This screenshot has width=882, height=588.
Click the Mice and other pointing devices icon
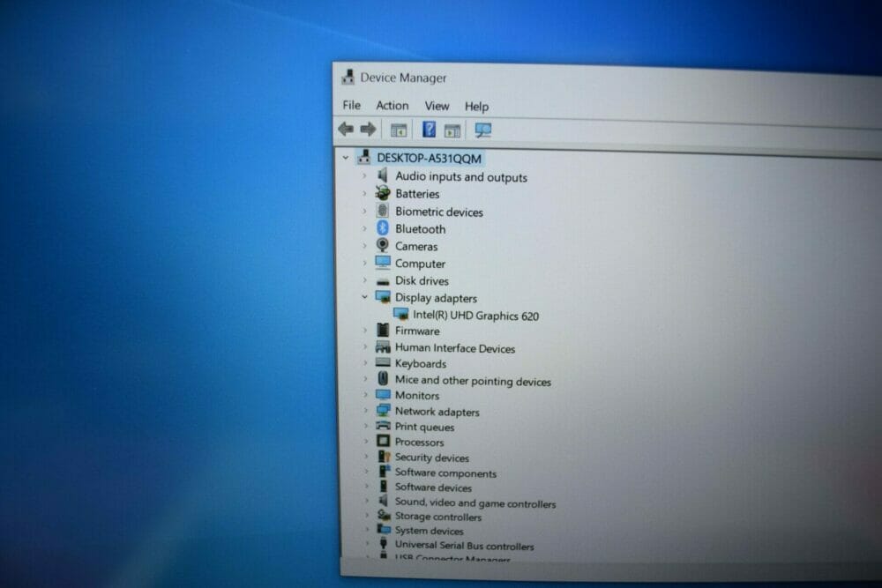click(x=383, y=379)
